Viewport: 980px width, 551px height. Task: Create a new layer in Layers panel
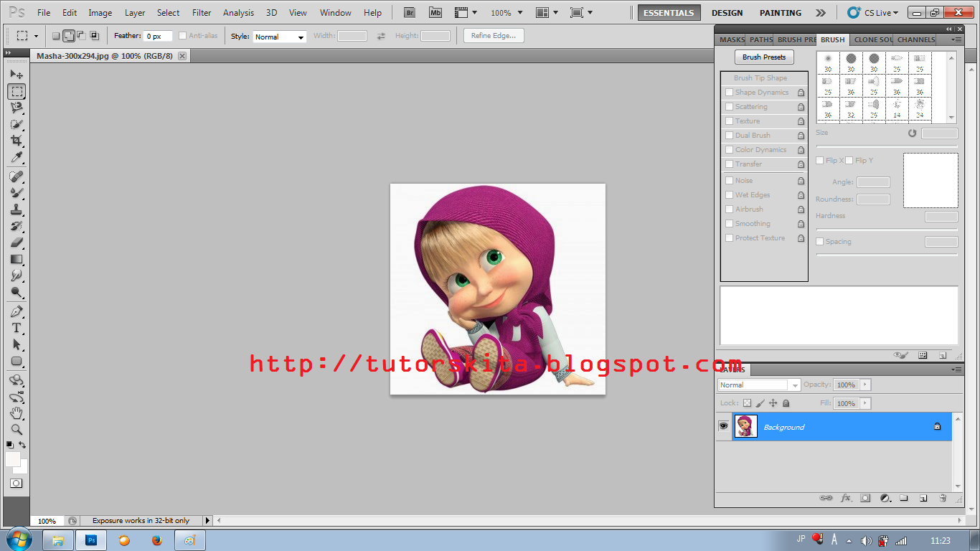tap(923, 498)
